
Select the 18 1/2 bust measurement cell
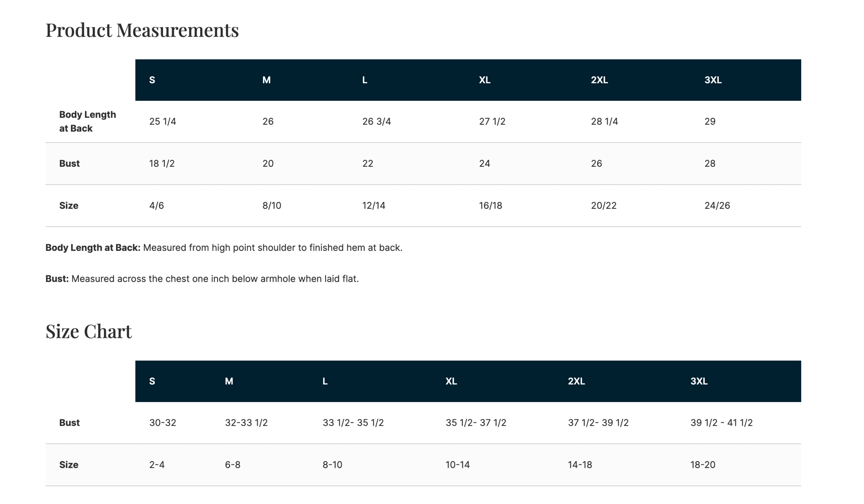(161, 163)
